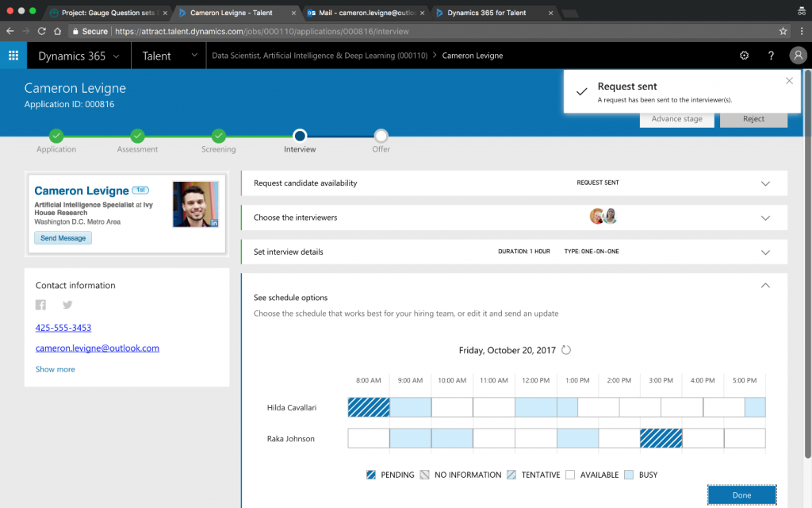
Task: Open the Dynamics 365 app launcher grid
Action: coord(13,56)
